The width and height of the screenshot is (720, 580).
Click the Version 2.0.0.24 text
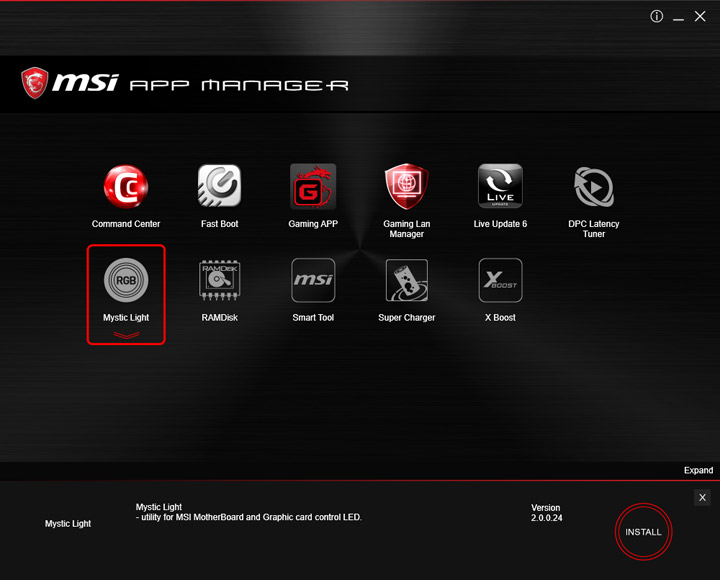546,512
